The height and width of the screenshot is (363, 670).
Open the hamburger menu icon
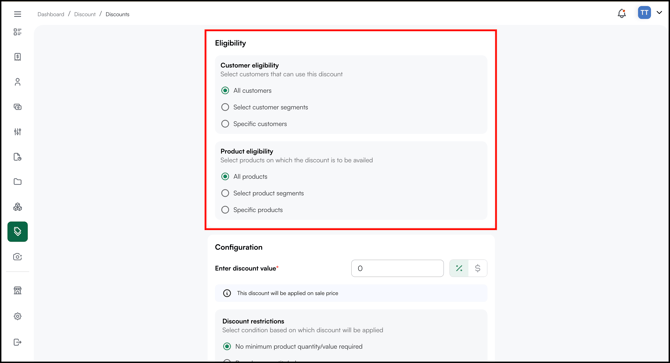pyautogui.click(x=18, y=14)
